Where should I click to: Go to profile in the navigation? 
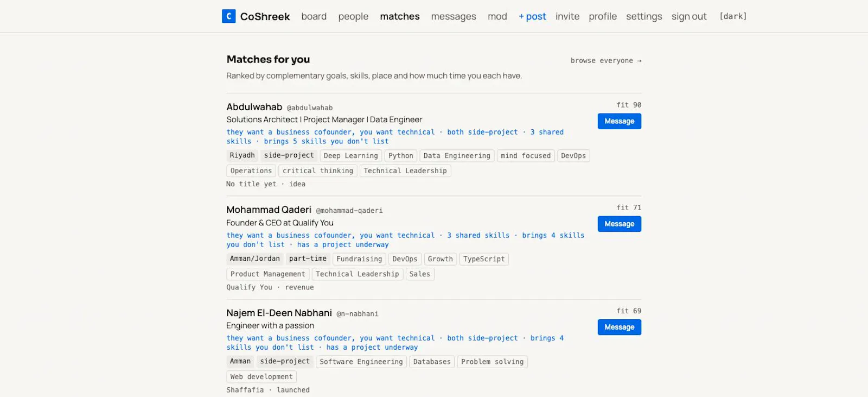603,16
